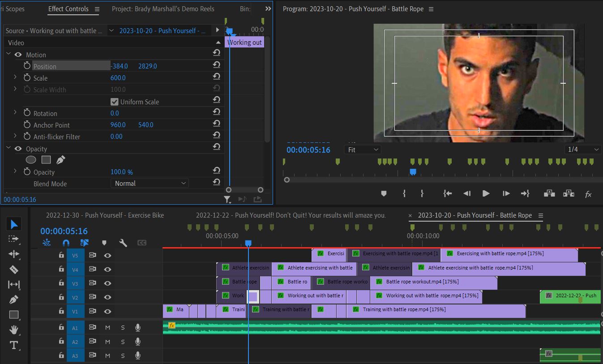Uncheck the Uniform Scale checkbox
This screenshot has width=603, height=364.
pyautogui.click(x=115, y=102)
